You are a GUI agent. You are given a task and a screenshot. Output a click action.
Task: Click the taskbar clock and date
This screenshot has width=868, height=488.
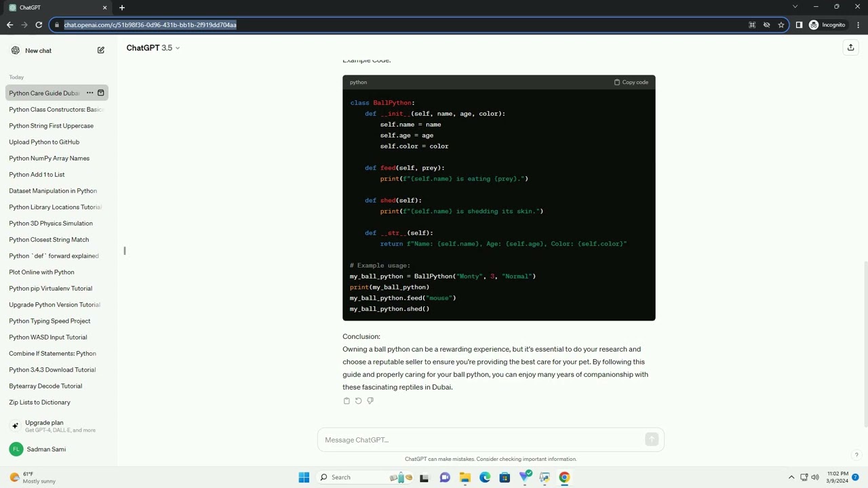(x=837, y=477)
